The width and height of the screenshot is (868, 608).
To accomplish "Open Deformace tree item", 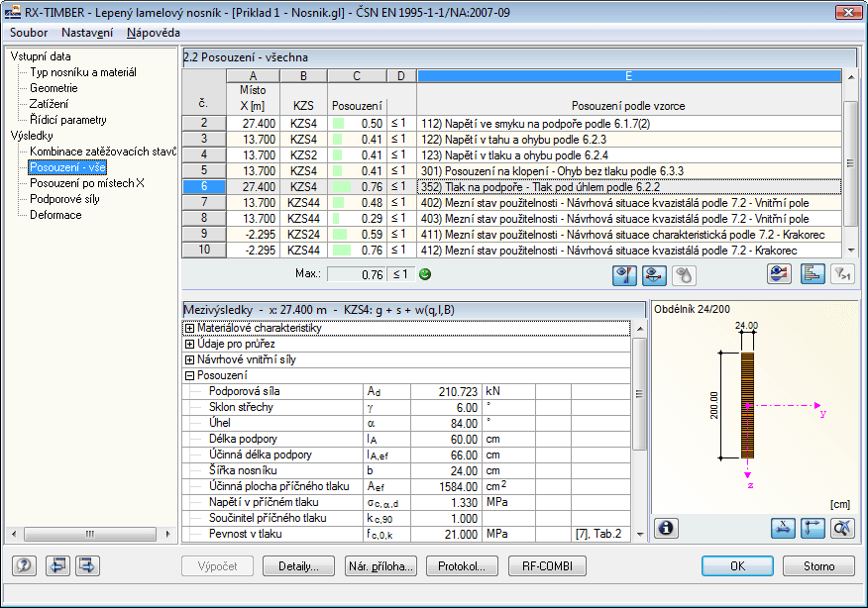I will tap(55, 215).
